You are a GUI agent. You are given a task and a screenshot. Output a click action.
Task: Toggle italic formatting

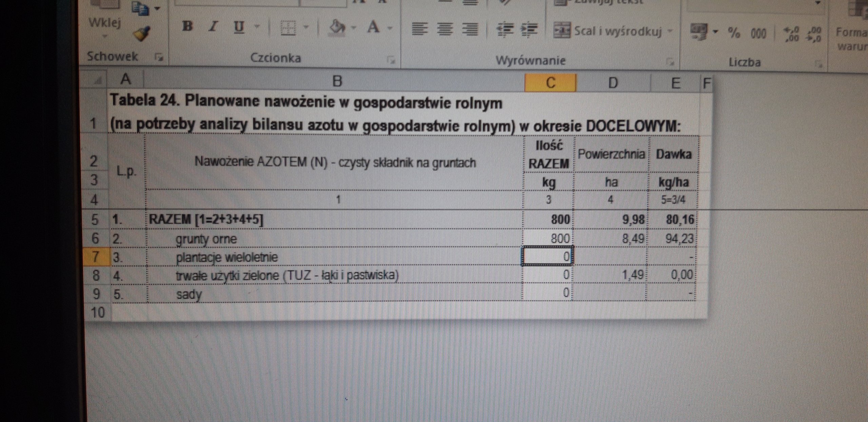pyautogui.click(x=213, y=26)
